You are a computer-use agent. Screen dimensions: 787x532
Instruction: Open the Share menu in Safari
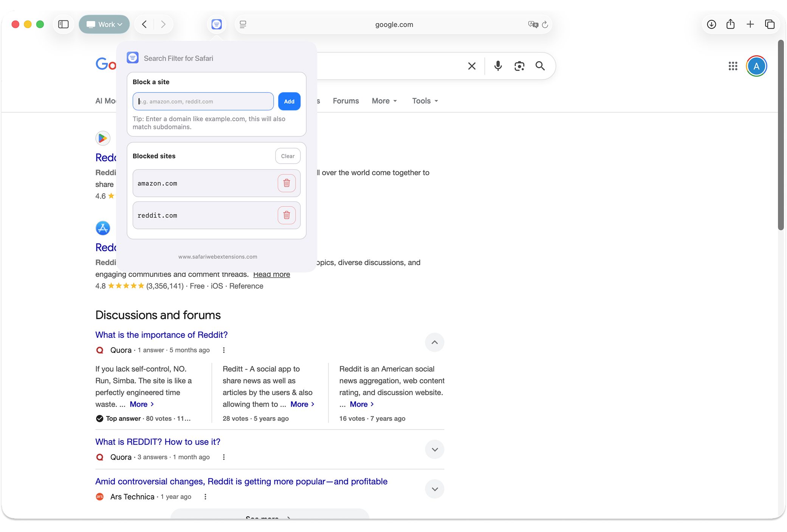[730, 25]
